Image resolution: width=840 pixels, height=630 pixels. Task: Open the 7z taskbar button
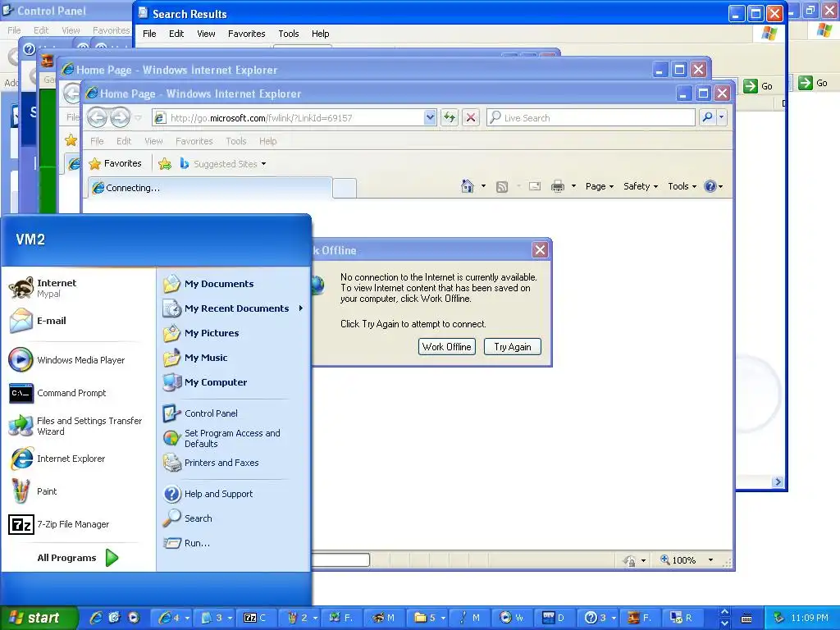coord(255,618)
